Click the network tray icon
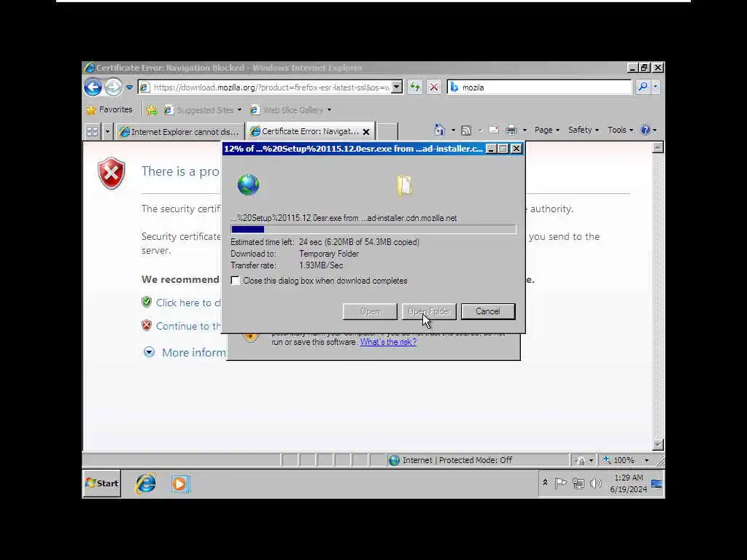 (x=578, y=484)
